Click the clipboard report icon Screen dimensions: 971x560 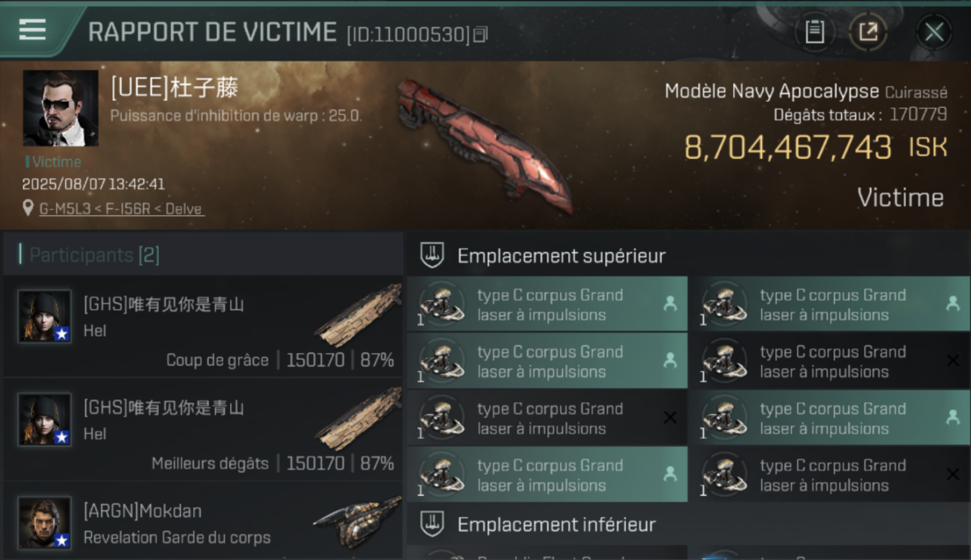[815, 32]
